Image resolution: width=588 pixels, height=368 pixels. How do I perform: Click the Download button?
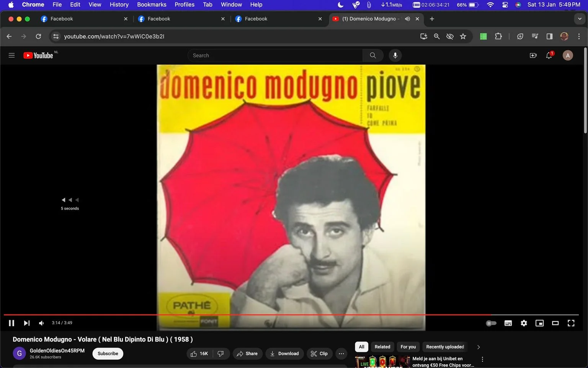pos(284,353)
